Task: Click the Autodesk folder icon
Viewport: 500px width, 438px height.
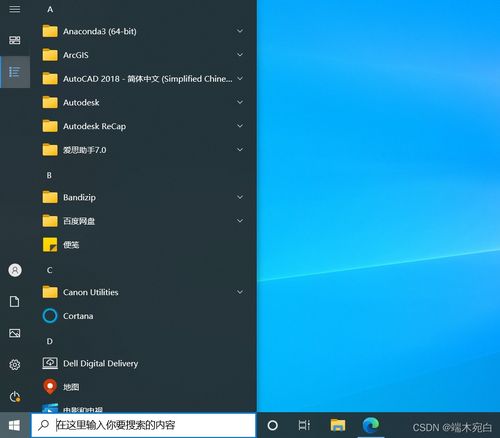Action: [50, 102]
